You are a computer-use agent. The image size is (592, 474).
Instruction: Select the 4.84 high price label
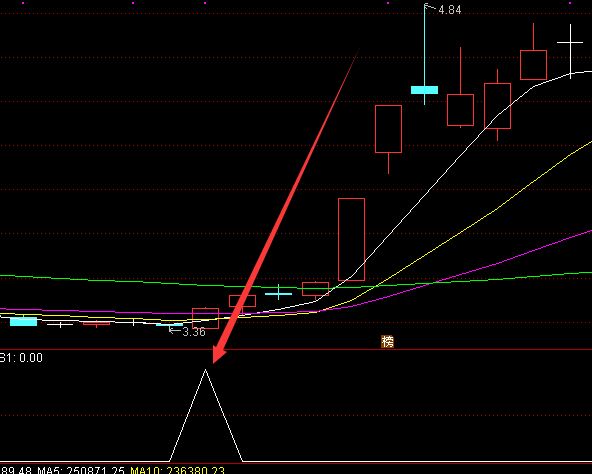click(x=450, y=10)
